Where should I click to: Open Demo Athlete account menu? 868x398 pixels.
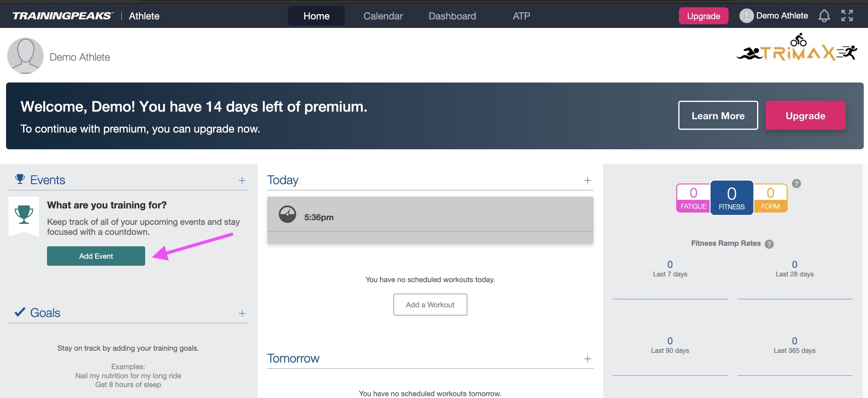(x=773, y=15)
